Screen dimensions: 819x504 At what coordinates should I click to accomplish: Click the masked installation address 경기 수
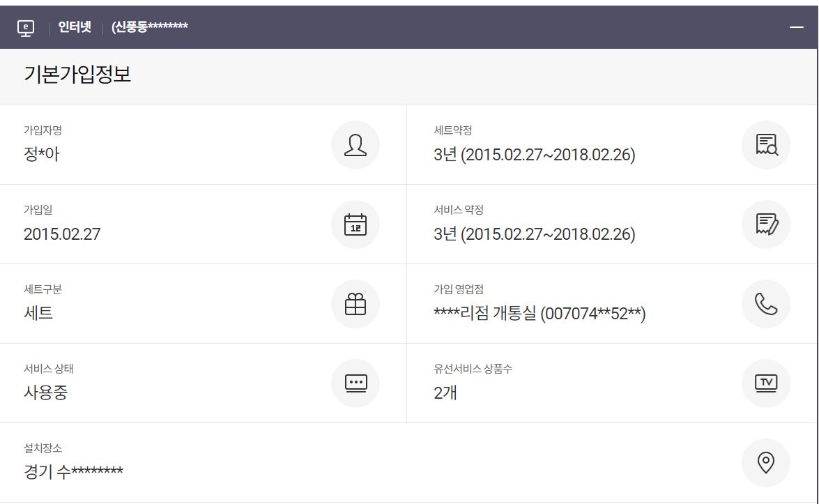73,472
